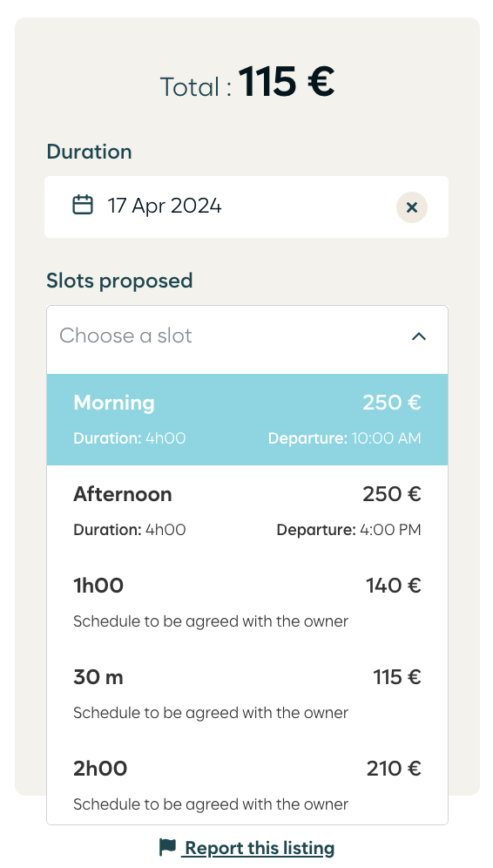Click the 17 Apr 2024 date field
The image size is (493, 868).
(246, 207)
